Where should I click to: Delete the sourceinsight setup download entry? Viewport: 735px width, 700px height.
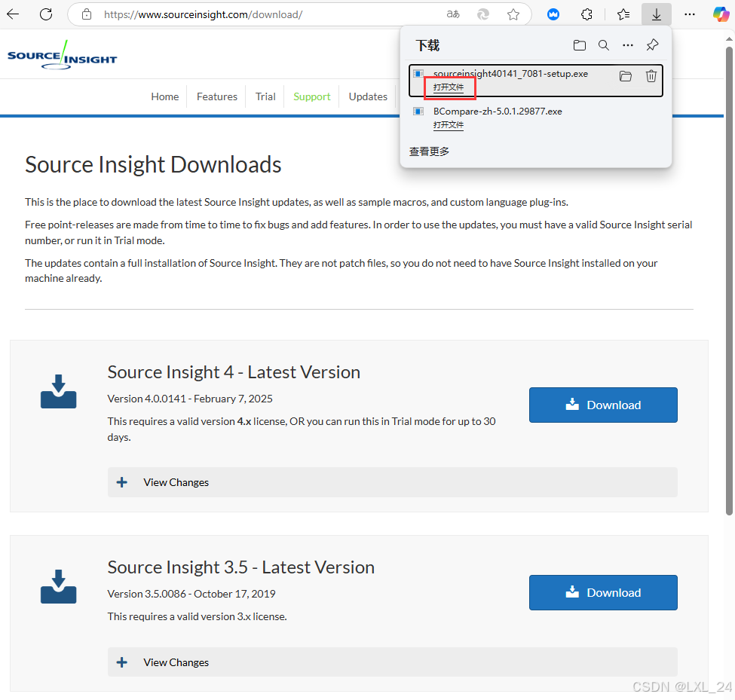651,76
